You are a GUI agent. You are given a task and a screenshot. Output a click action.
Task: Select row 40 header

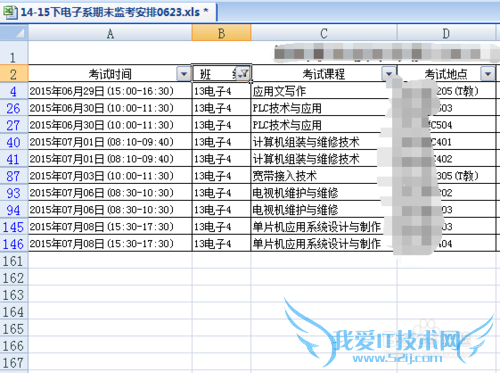point(14,142)
